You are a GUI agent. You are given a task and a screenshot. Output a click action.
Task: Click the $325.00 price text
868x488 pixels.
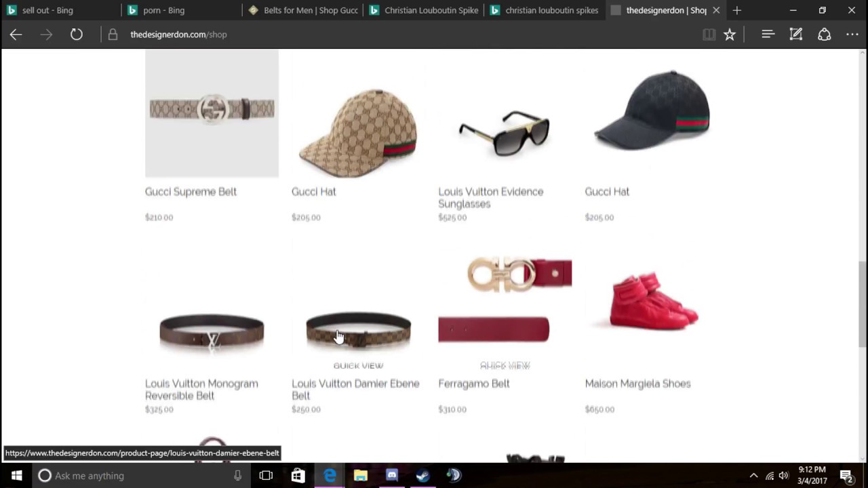pyautogui.click(x=159, y=409)
